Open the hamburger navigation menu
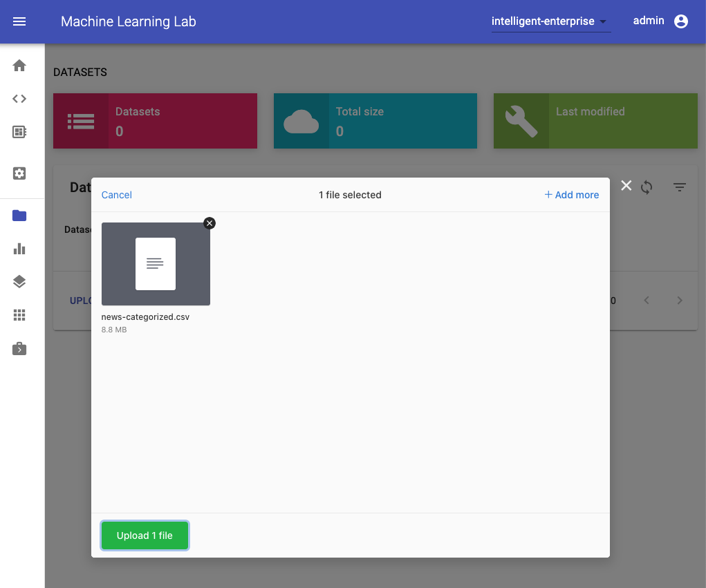Screen dimensions: 706x588 pos(19,21)
